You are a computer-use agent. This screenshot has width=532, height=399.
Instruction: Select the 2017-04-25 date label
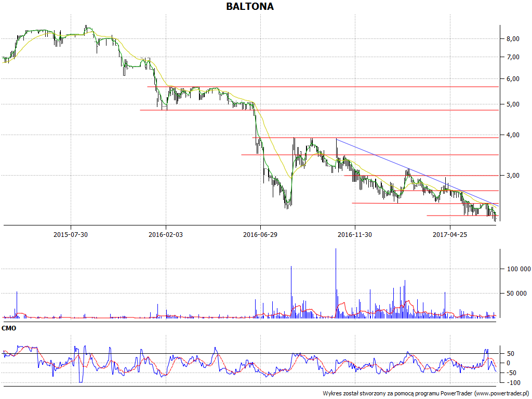[450, 234]
